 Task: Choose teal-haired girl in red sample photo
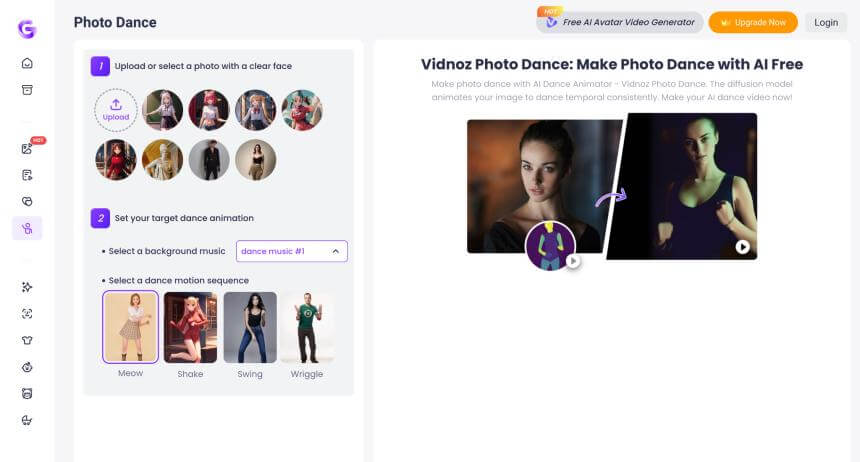302,110
